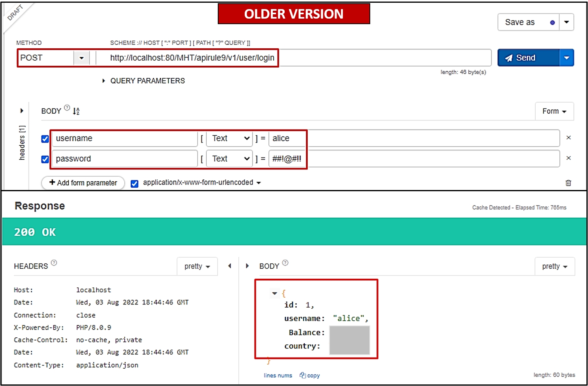Expand the QUERY PARAMETERS section
The height and width of the screenshot is (386, 588).
(104, 81)
